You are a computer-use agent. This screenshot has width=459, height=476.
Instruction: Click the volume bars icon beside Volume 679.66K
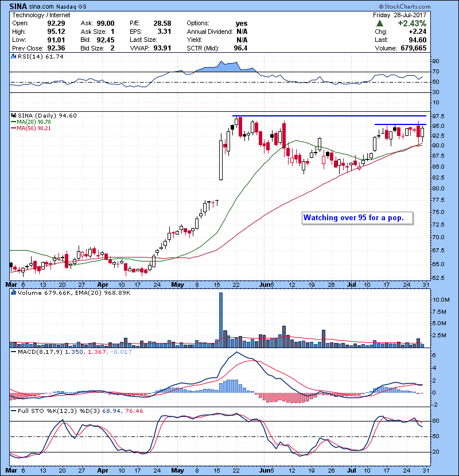click(13, 292)
